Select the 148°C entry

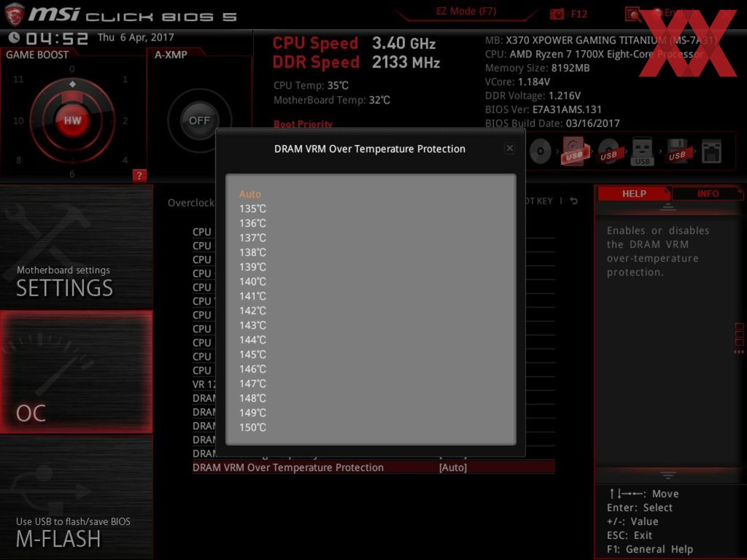click(253, 398)
